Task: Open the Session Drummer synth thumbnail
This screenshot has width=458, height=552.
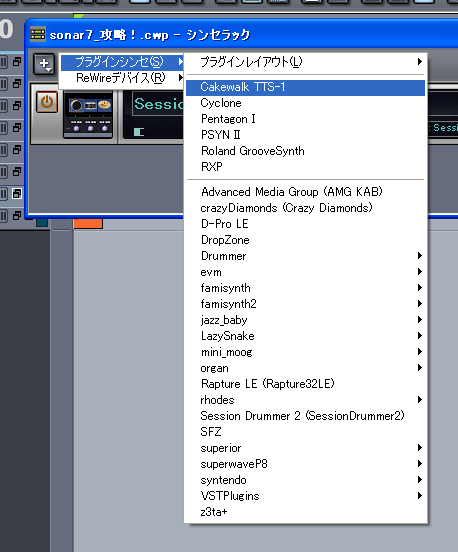Action: [88, 114]
